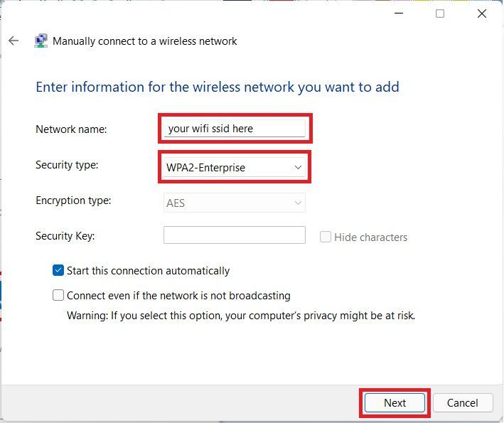Viewport: 504px width, 423px height.
Task: Maximize the dialog window
Action: click(440, 14)
